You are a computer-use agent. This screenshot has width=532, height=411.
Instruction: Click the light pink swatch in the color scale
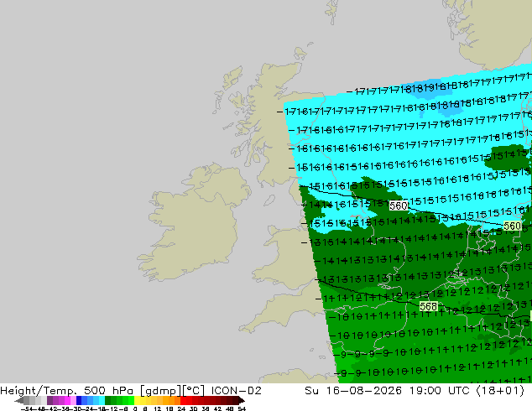(73, 400)
